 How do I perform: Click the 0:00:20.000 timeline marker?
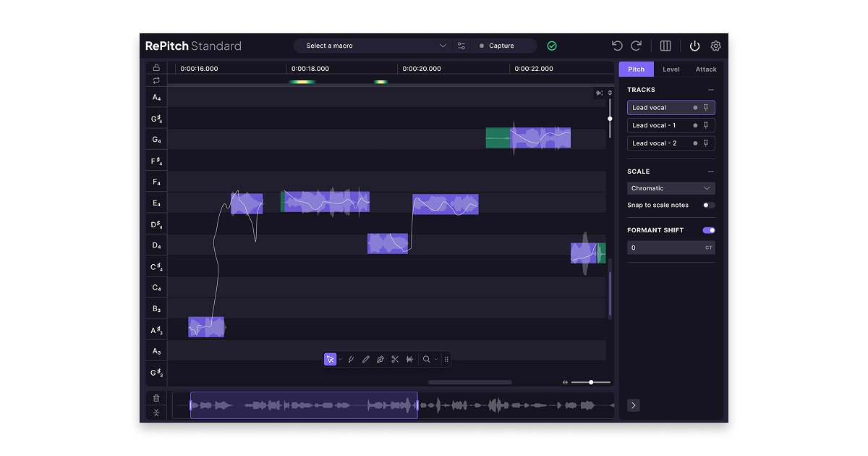pos(422,69)
